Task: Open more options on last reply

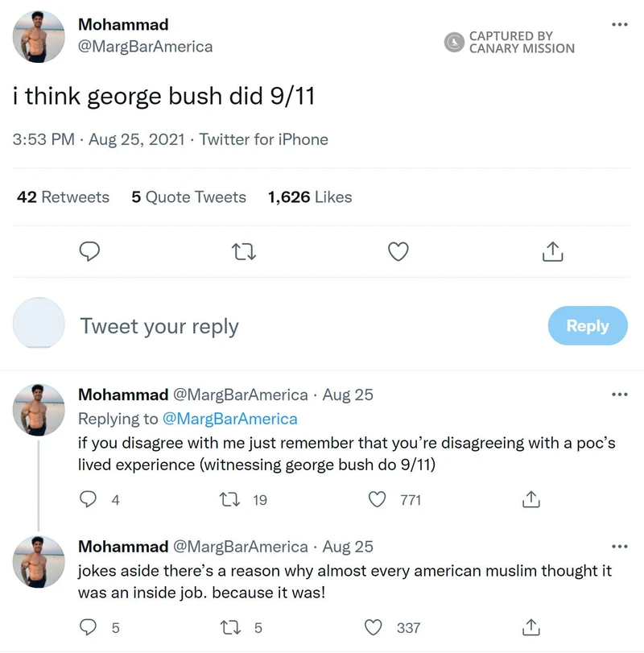Action: point(619,546)
